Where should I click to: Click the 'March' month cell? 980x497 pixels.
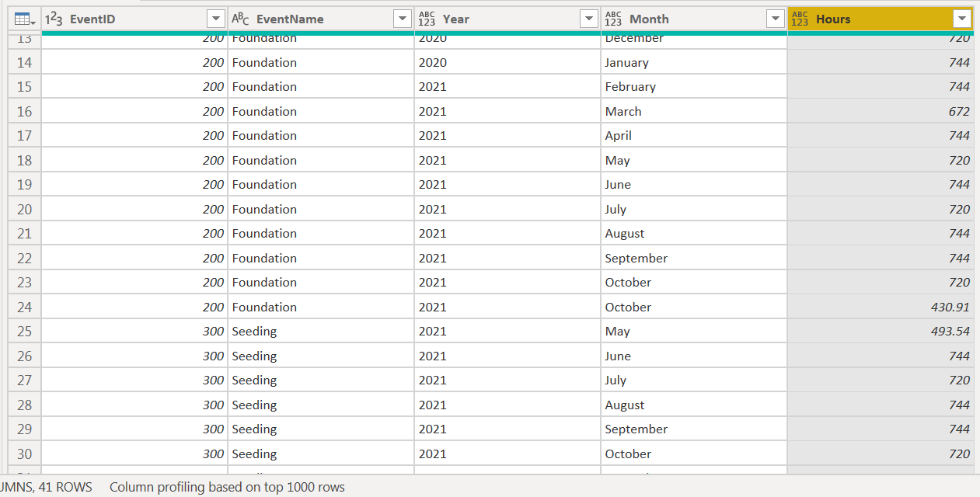(694, 111)
